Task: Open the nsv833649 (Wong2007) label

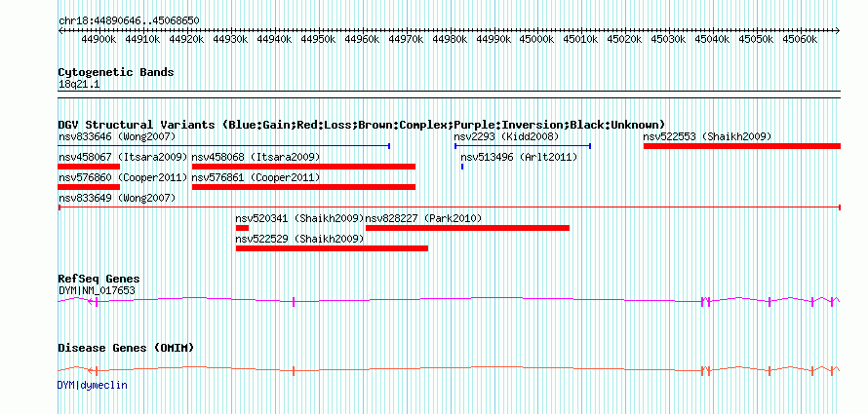Action: 117,198
